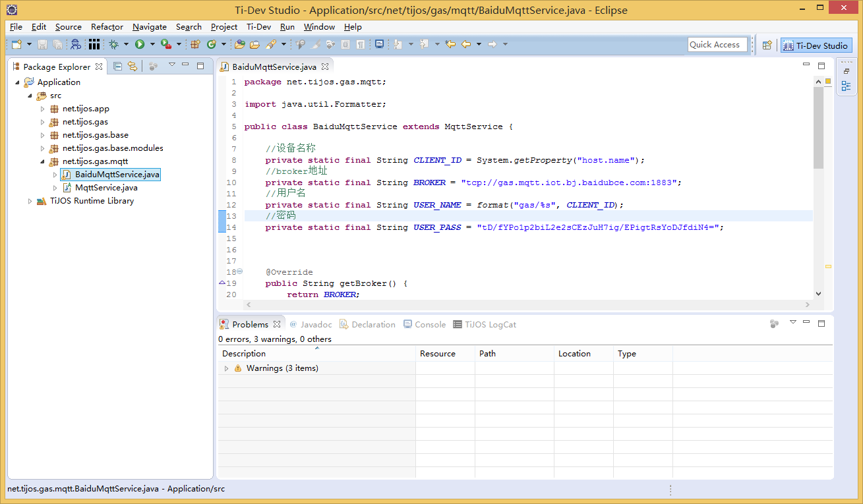Expand the net.tijos.app package
This screenshot has height=504, width=863.
click(43, 109)
